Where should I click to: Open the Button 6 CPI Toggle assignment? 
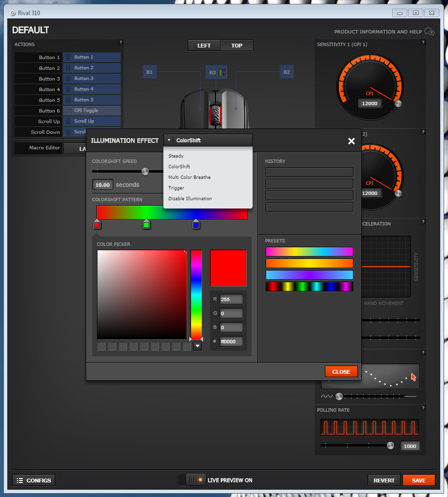[x=92, y=110]
